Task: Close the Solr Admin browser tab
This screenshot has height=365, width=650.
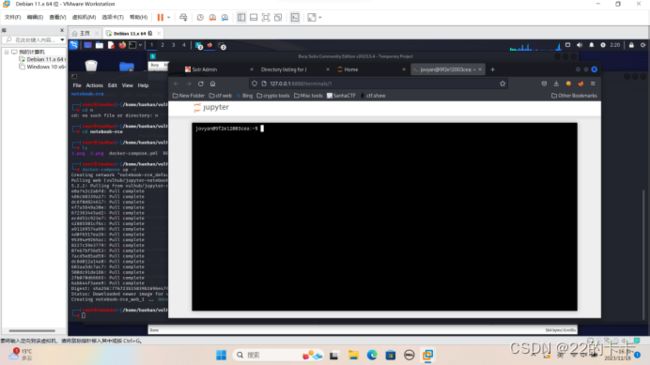Action: (x=252, y=70)
